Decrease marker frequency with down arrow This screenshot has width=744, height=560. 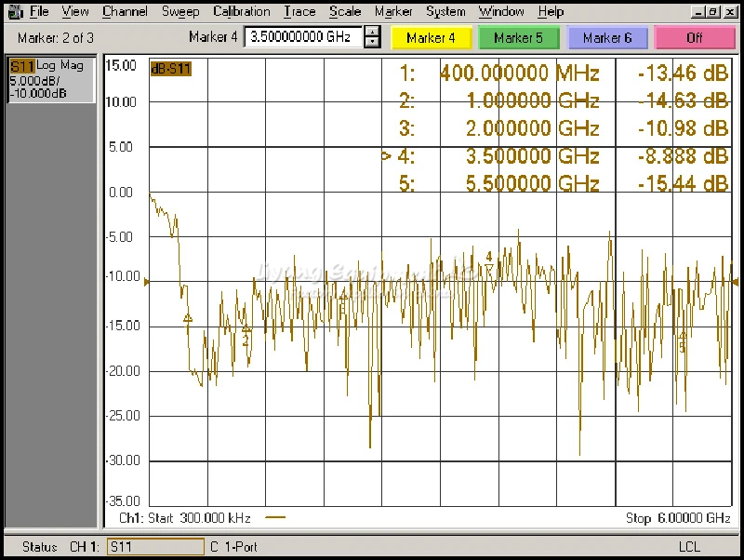[x=372, y=43]
